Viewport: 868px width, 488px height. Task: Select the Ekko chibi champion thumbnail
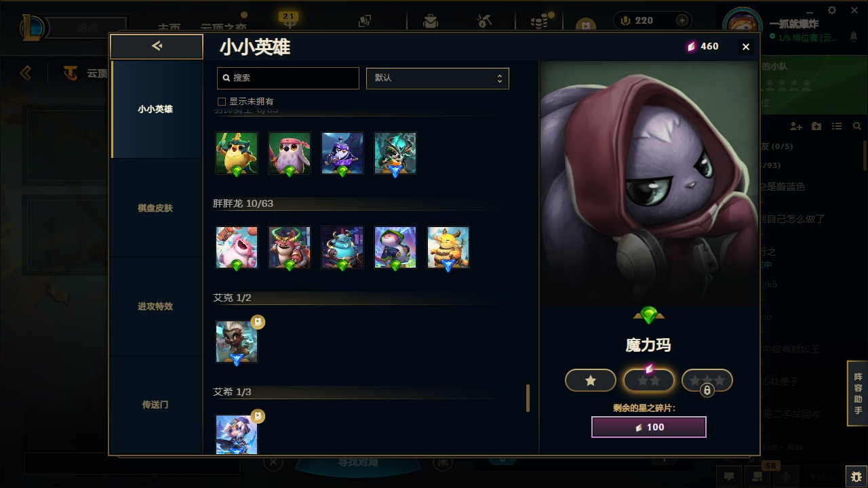(237, 342)
